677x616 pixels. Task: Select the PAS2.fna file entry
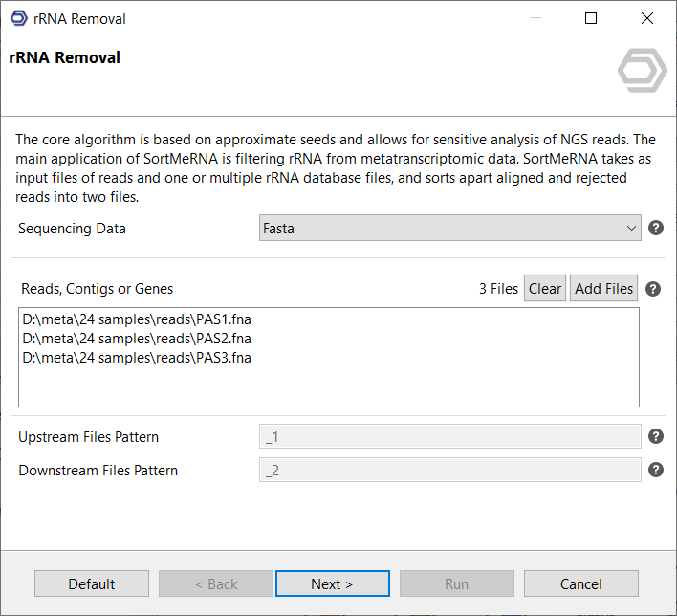(137, 339)
